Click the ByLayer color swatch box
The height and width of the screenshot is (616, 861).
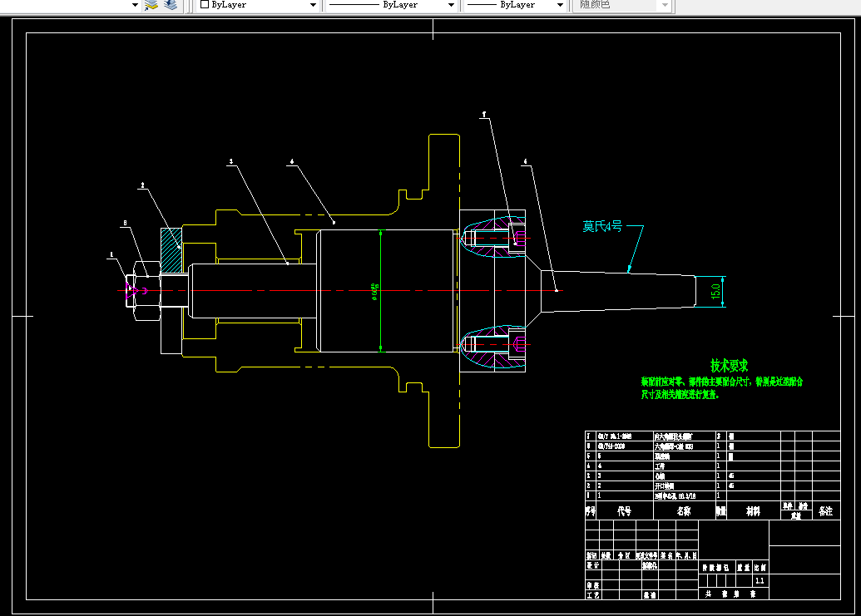coord(205,4)
